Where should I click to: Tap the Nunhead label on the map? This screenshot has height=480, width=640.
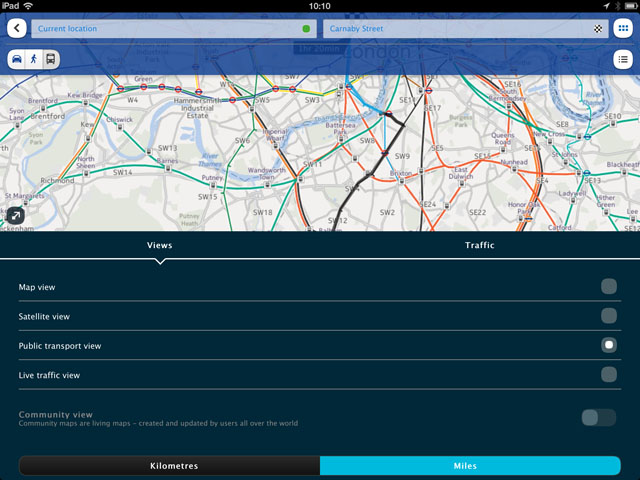tap(514, 162)
